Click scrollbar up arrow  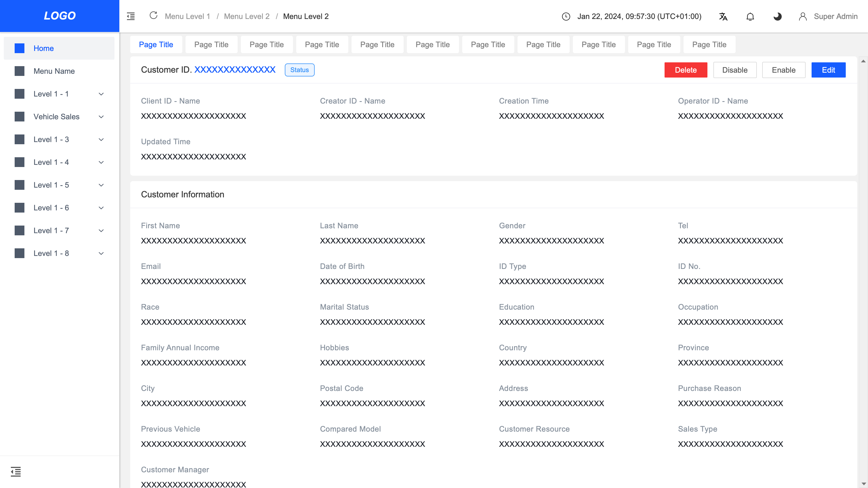[x=863, y=61]
